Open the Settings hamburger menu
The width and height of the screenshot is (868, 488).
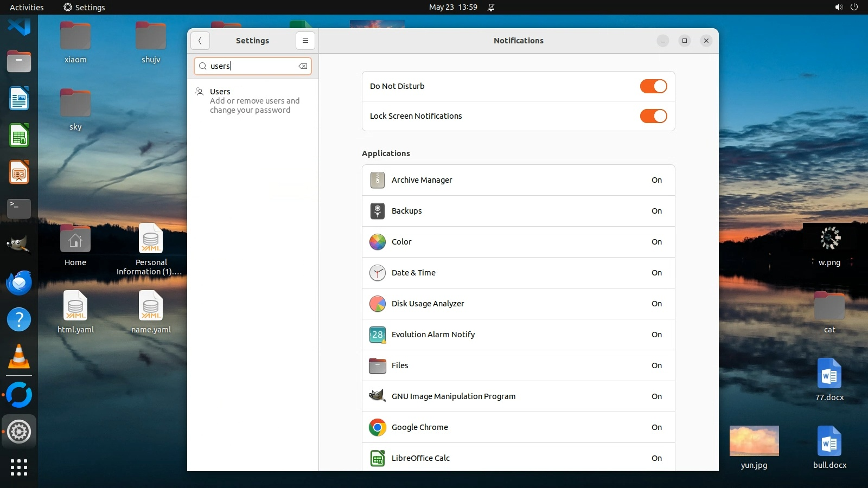click(x=305, y=41)
